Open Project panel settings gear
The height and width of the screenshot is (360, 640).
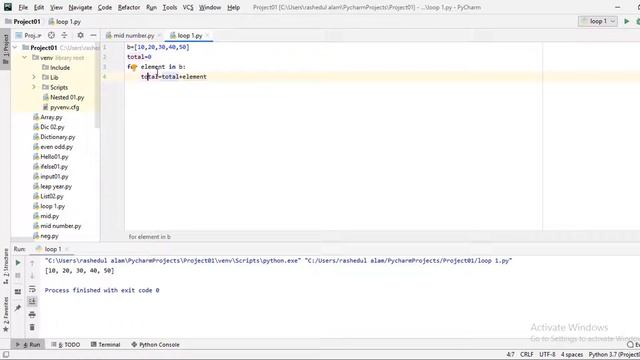[80, 36]
